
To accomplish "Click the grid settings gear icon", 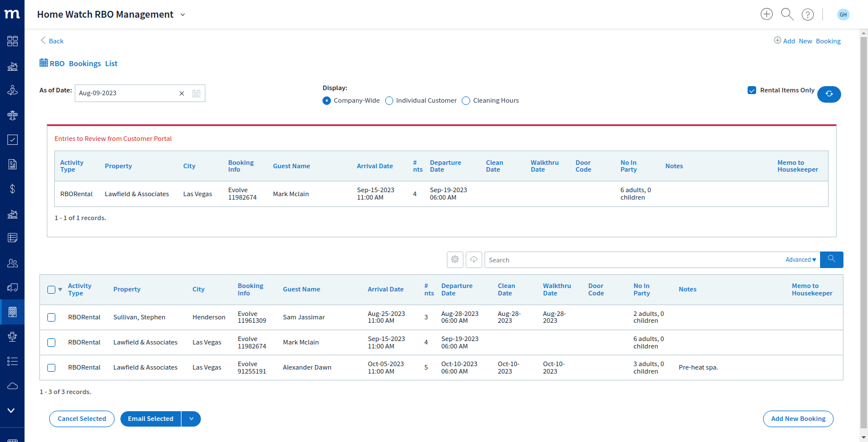I will [x=455, y=259].
